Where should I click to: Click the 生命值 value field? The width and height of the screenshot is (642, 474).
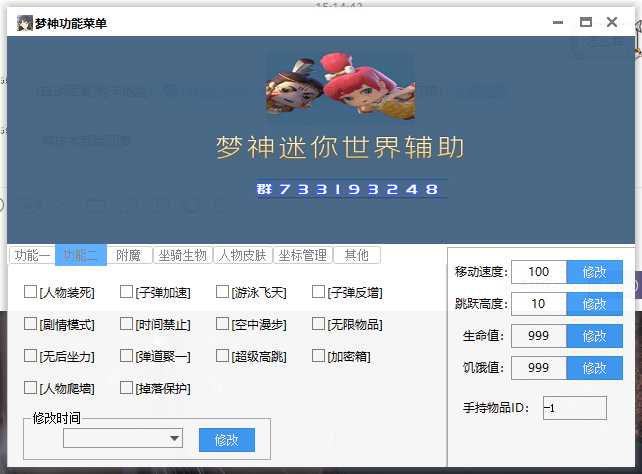click(x=539, y=336)
